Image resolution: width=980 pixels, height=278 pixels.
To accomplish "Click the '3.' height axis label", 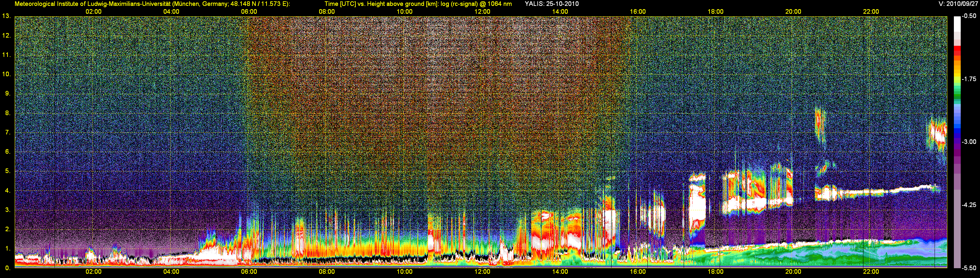I will point(8,210).
